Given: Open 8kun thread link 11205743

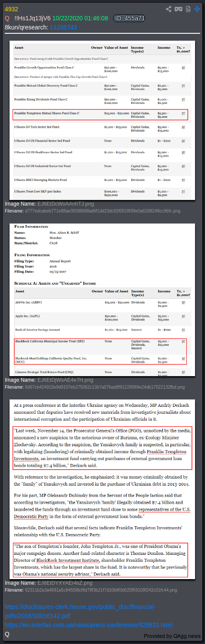Looking at the screenshot, I should tap(64, 27).
